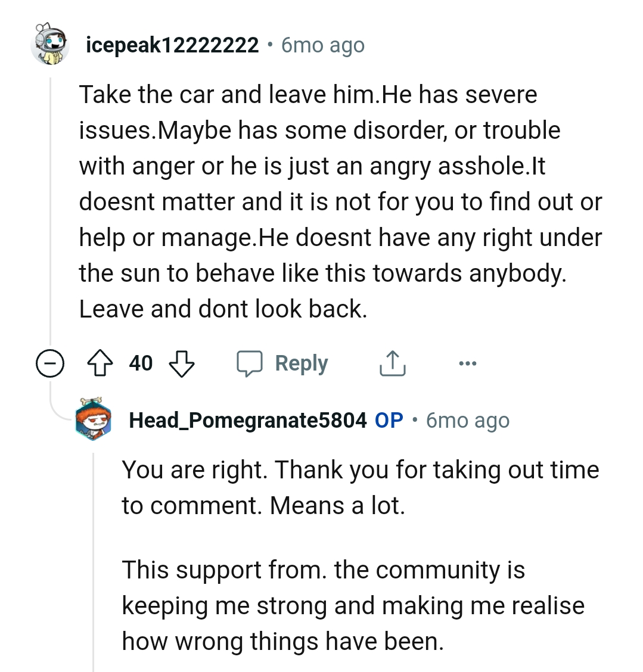Screen dimensions: 643x672
Task: Click the vote count 40
Action: tap(141, 363)
